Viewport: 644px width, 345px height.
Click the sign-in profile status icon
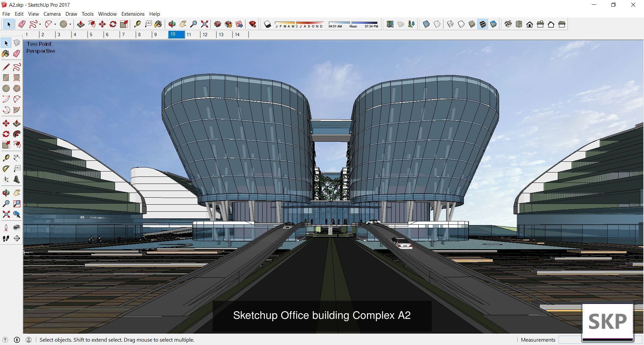point(29,340)
